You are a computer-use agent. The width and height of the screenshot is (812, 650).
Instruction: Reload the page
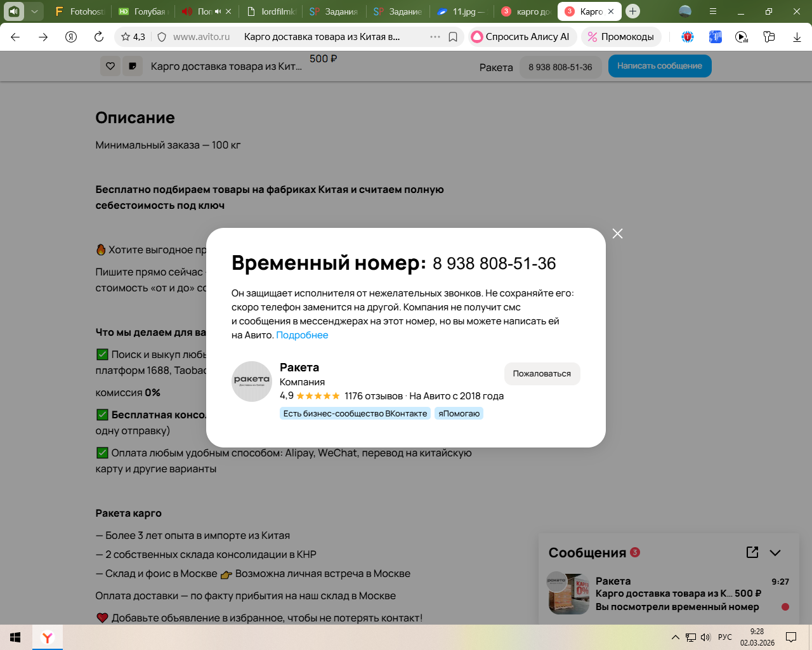click(99, 37)
